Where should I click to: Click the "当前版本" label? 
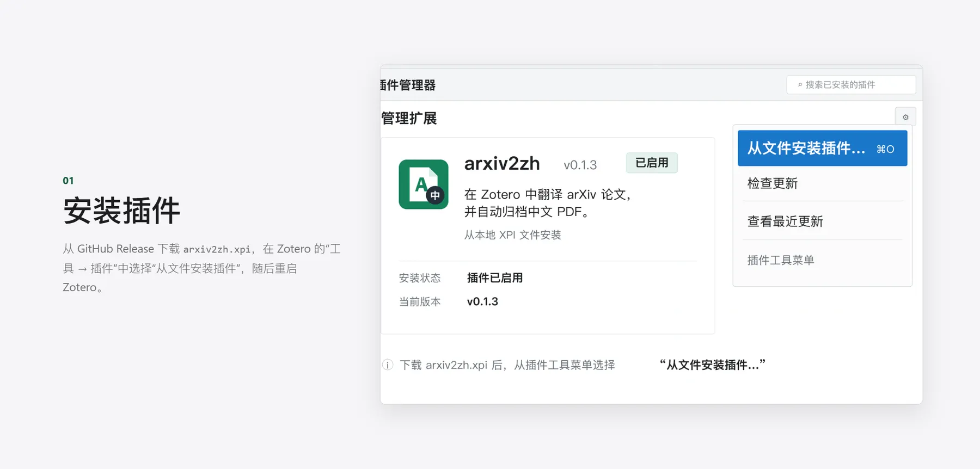pyautogui.click(x=420, y=302)
